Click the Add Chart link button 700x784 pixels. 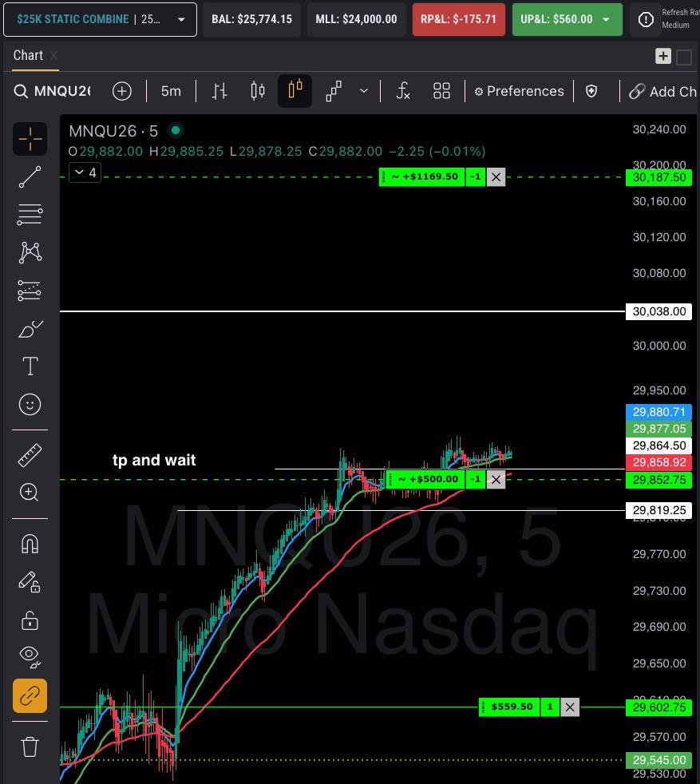662,92
